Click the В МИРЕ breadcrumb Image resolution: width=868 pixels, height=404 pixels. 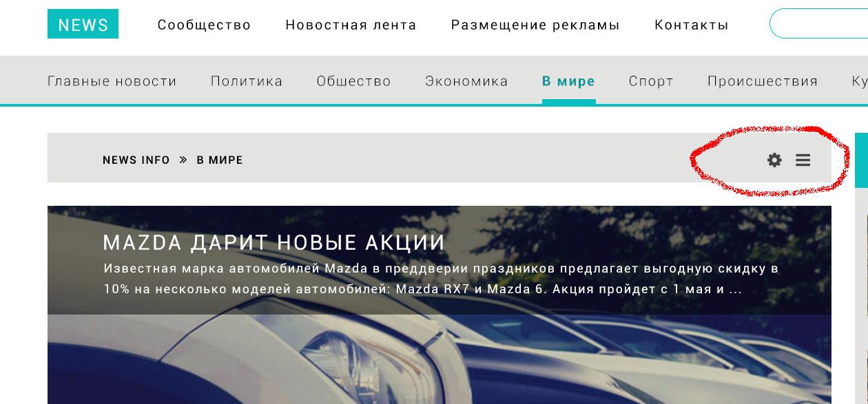click(x=220, y=160)
